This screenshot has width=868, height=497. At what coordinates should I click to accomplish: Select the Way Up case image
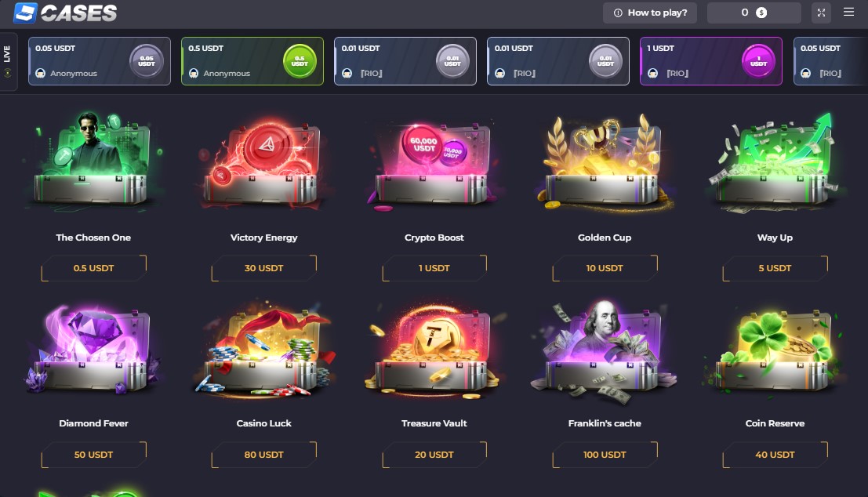point(775,163)
